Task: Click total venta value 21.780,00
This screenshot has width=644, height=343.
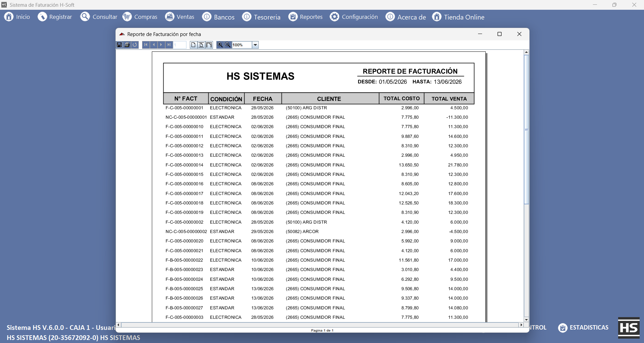Action: 458,165
